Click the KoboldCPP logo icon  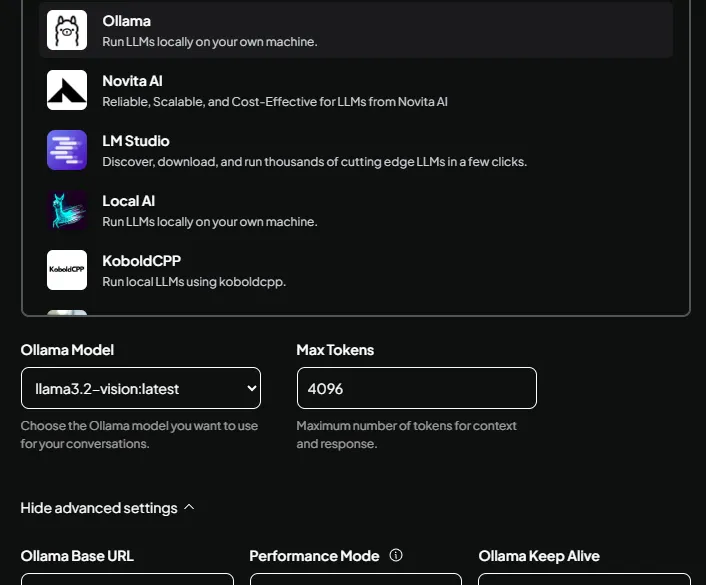pos(67,270)
